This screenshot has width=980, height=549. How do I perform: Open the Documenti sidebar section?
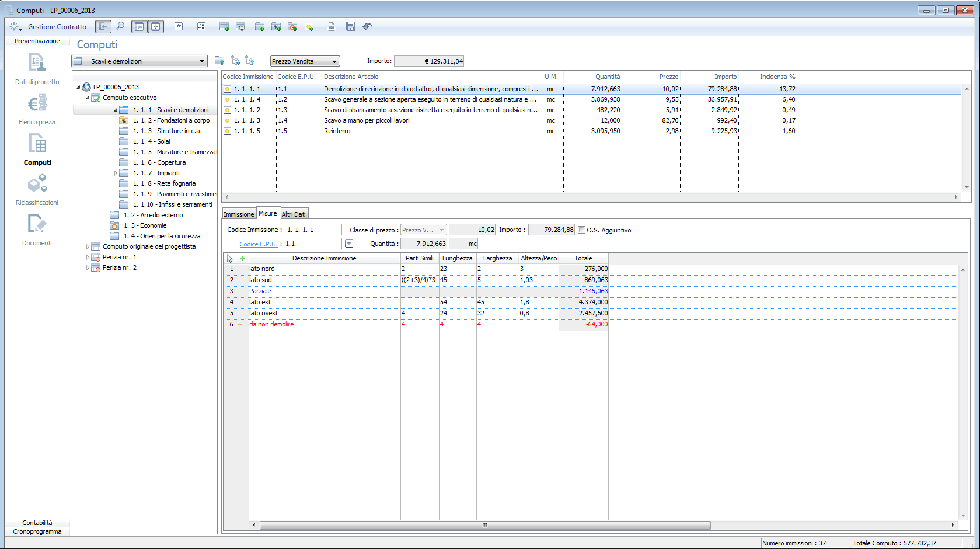pyautogui.click(x=37, y=231)
